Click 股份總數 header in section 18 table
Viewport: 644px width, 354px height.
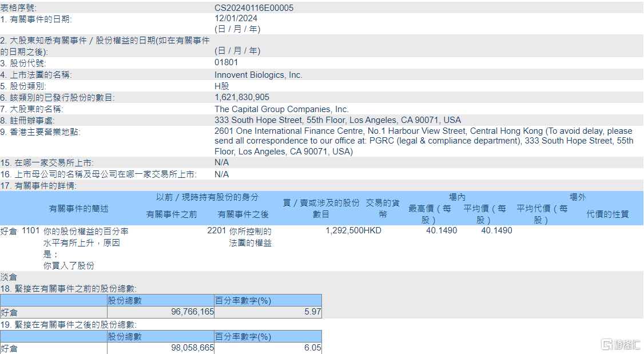coord(125,301)
